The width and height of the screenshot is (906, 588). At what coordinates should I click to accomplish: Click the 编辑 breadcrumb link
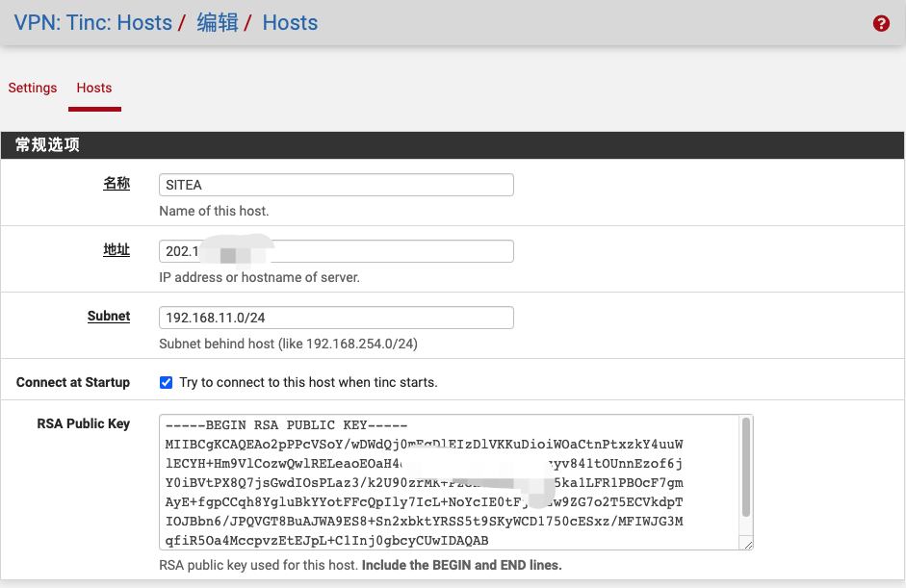pos(218,22)
